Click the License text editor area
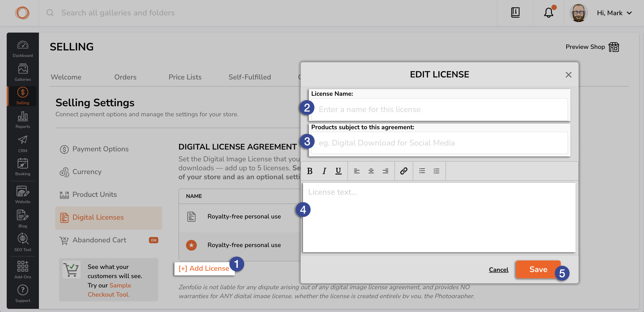Viewport: 644px width, 312px height. coord(439,217)
